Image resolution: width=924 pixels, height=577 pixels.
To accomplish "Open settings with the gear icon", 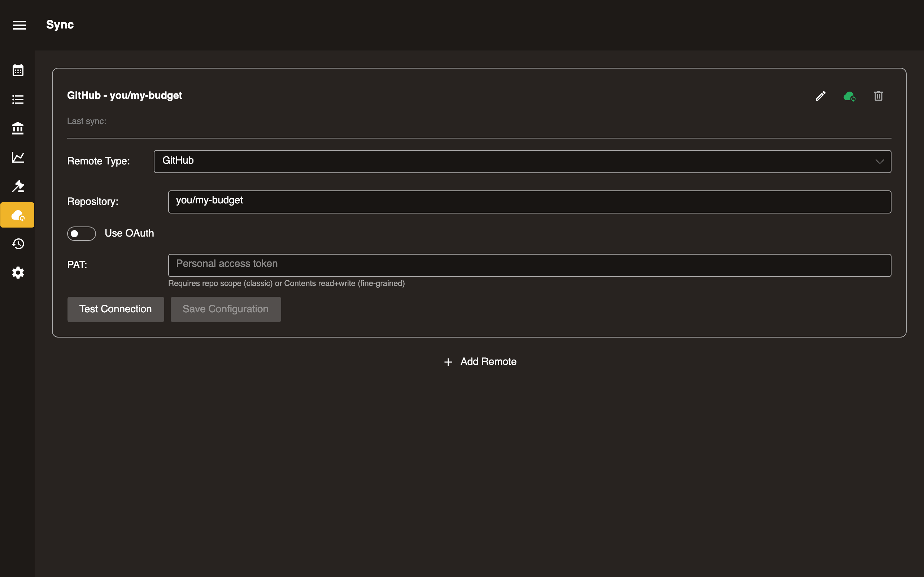I will pyautogui.click(x=18, y=273).
